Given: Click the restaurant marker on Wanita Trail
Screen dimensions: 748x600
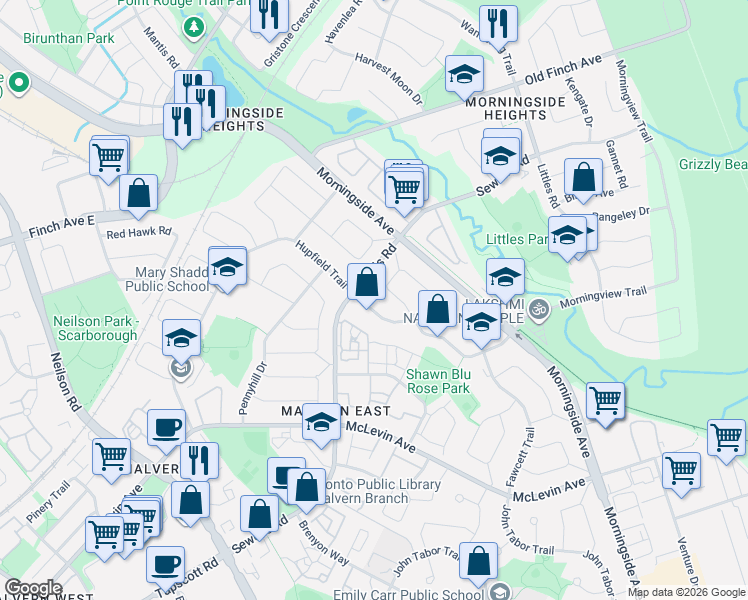Looking at the screenshot, I should pos(499,25).
